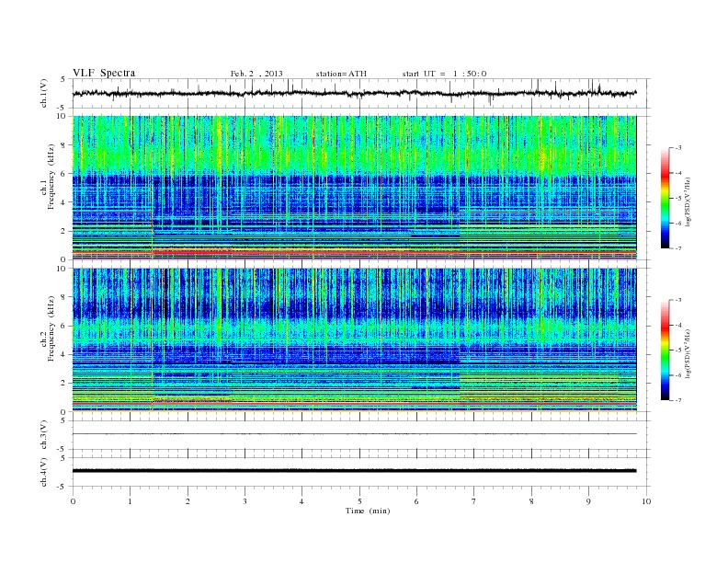
Task: Click inside the ch.1 spectrogram panel
Action: [x=354, y=188]
